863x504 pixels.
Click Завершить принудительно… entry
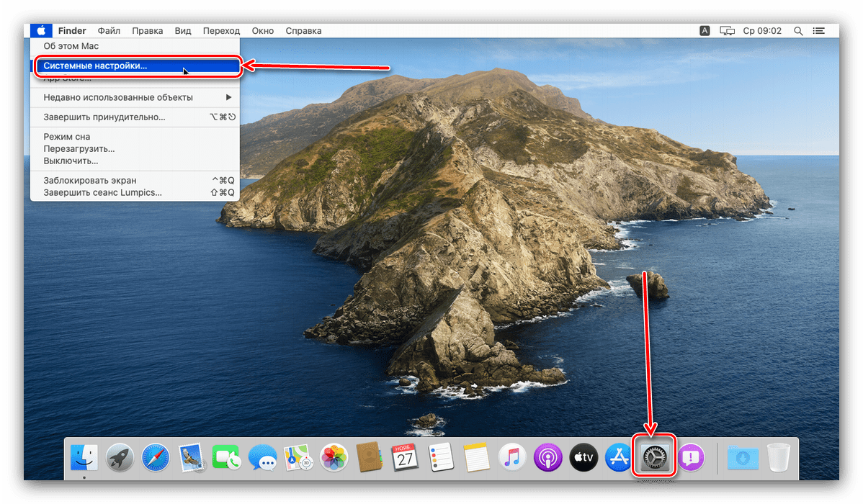tap(104, 117)
